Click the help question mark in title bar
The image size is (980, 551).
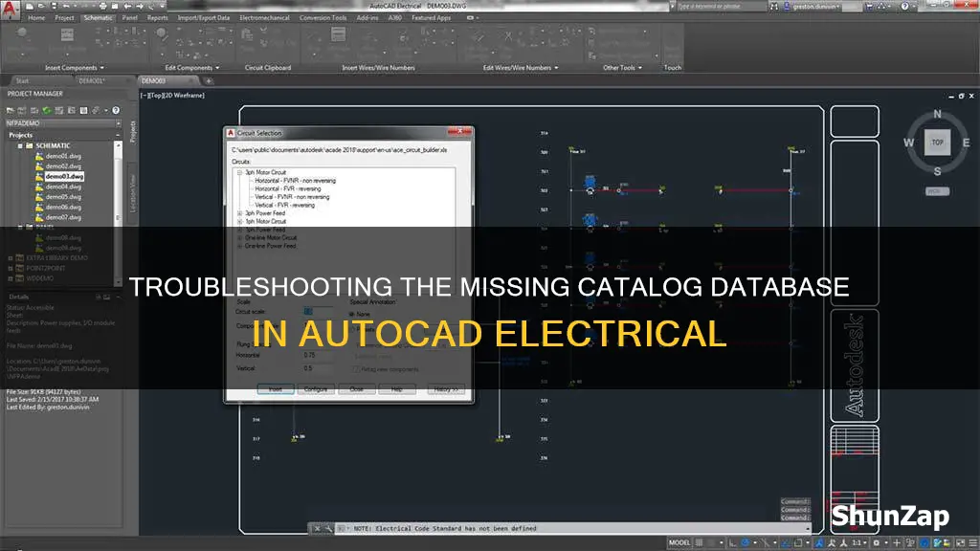click(x=904, y=7)
